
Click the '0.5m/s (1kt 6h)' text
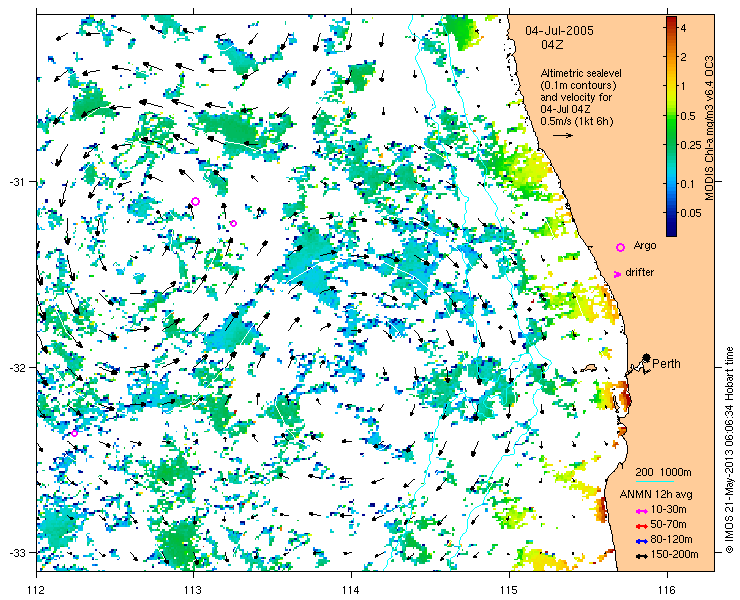point(577,122)
